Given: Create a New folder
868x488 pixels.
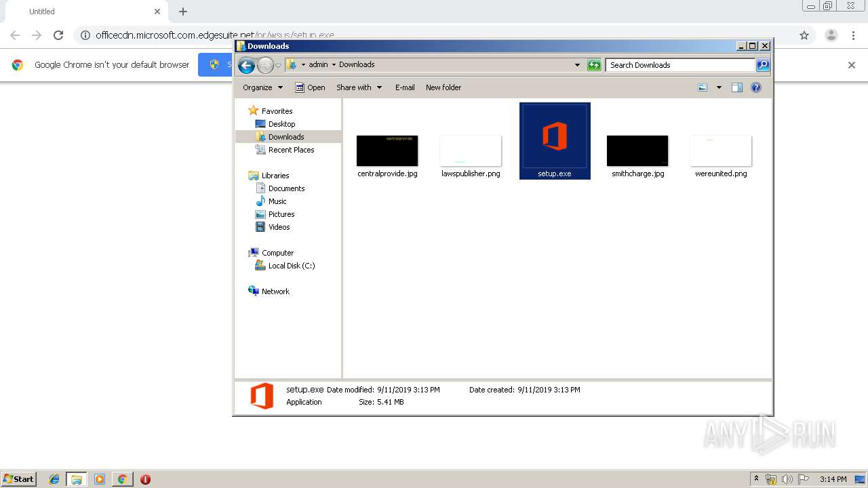Looking at the screenshot, I should [443, 87].
